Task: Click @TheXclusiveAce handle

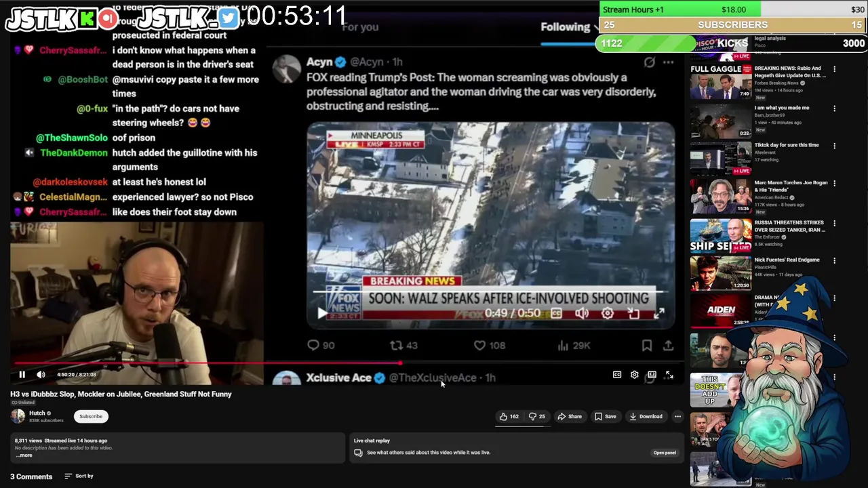Action: [433, 378]
